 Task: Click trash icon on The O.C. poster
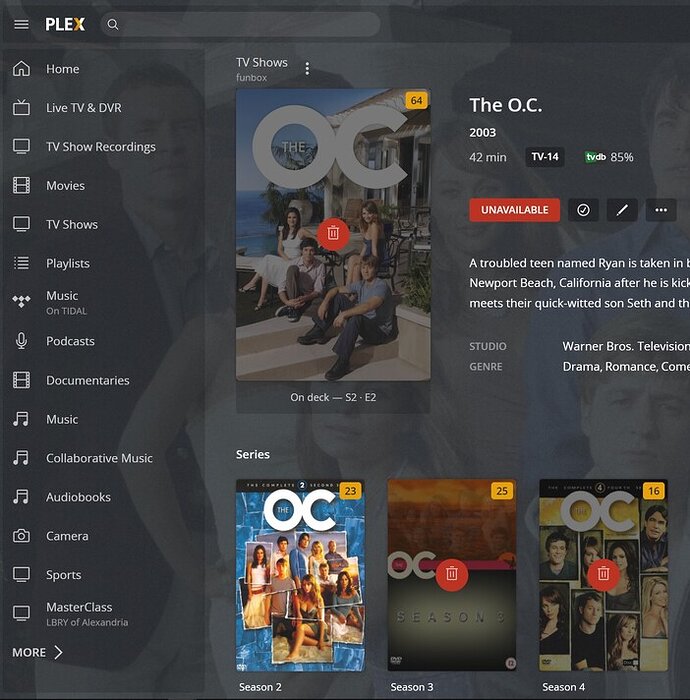pos(333,233)
